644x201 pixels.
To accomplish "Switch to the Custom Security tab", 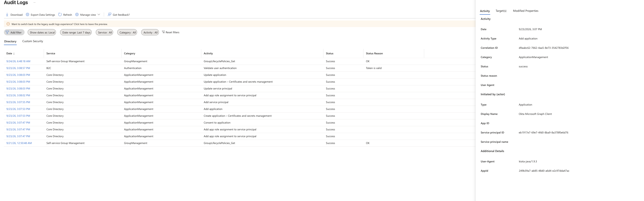I will [x=32, y=41].
